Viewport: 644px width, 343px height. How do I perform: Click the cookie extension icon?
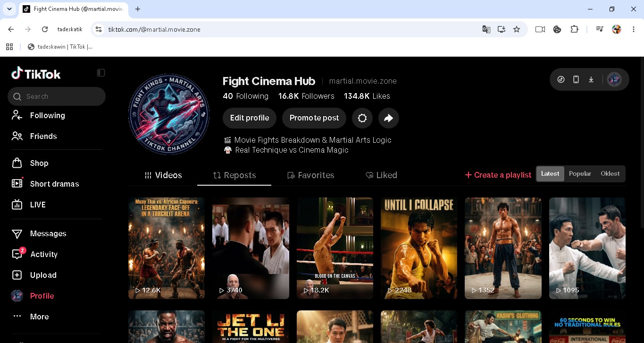pyautogui.click(x=557, y=29)
